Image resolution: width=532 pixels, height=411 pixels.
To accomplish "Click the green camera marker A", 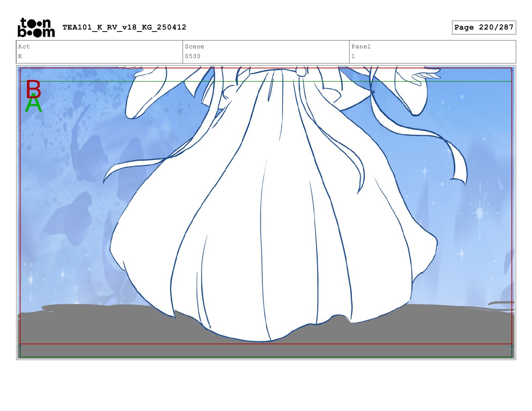I will pyautogui.click(x=33, y=103).
